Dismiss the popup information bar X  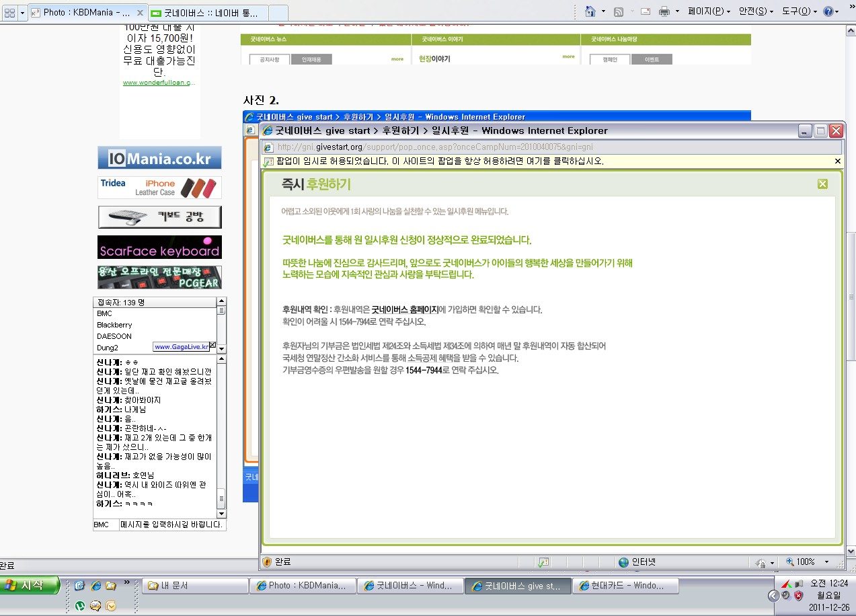(837, 161)
